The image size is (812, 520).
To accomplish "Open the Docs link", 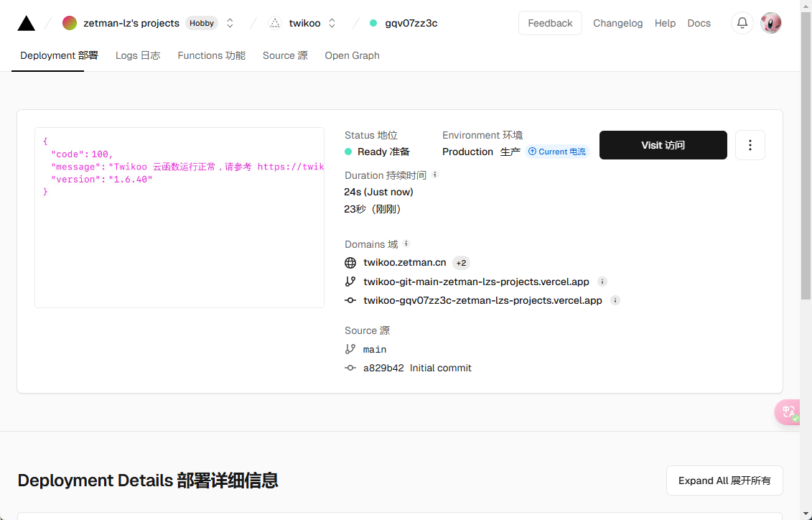I will (699, 23).
